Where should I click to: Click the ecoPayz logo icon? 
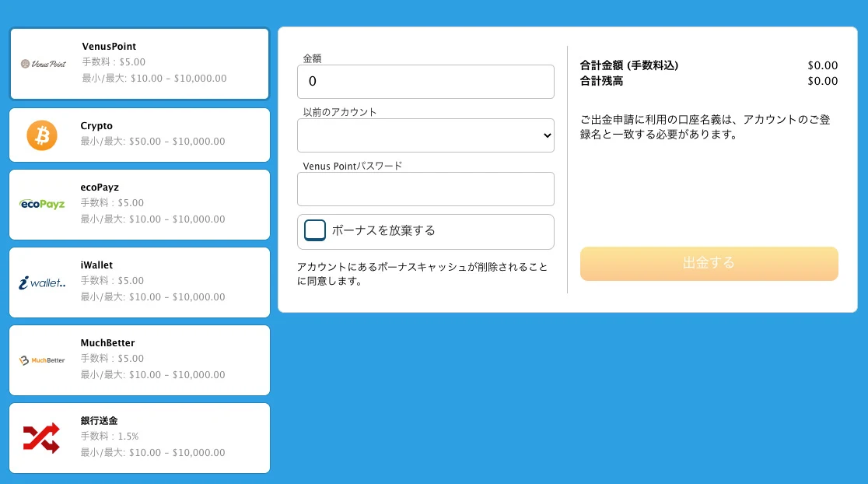(x=42, y=205)
